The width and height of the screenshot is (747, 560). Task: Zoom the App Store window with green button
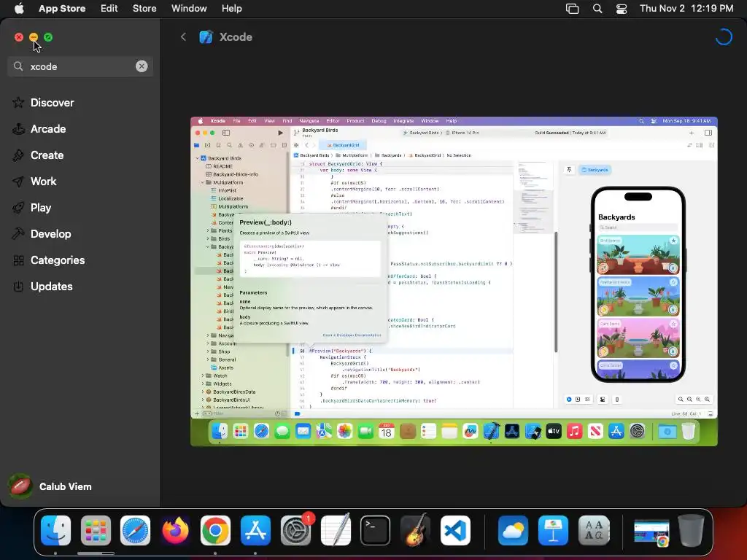[48, 37]
